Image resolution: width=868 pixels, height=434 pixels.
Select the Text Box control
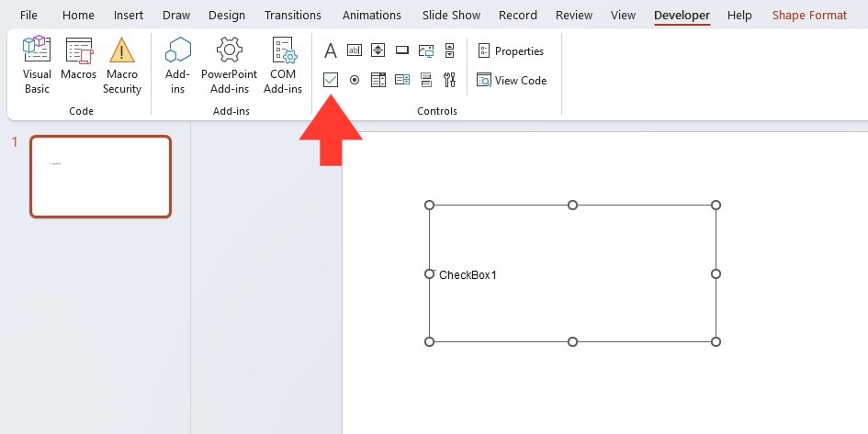355,50
